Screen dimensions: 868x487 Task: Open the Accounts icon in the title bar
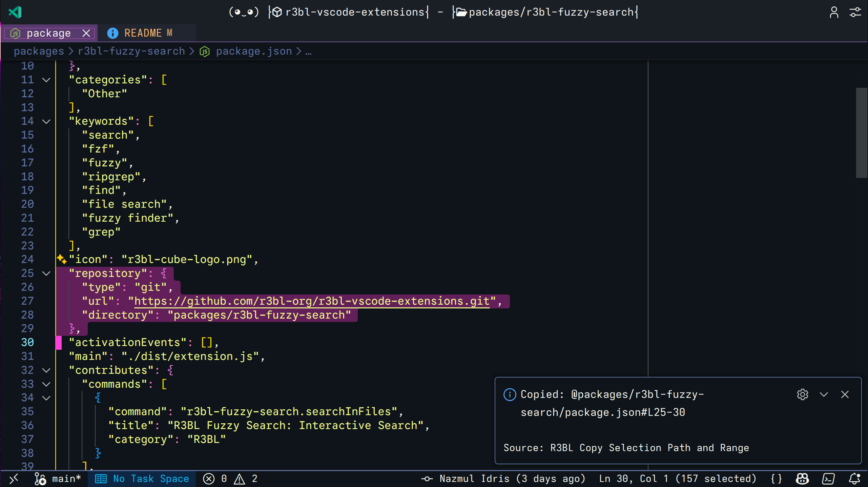click(834, 12)
